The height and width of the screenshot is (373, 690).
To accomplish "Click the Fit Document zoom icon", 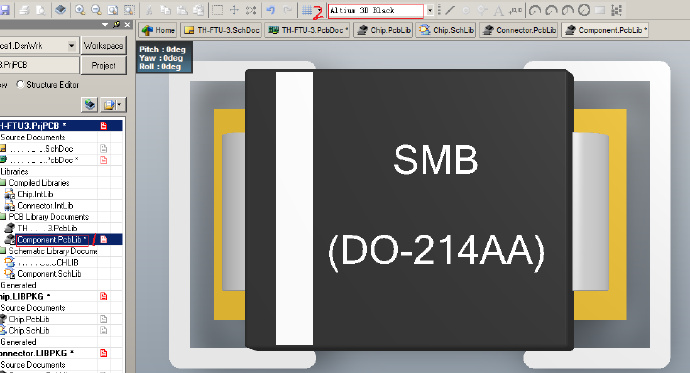I will pos(113,10).
